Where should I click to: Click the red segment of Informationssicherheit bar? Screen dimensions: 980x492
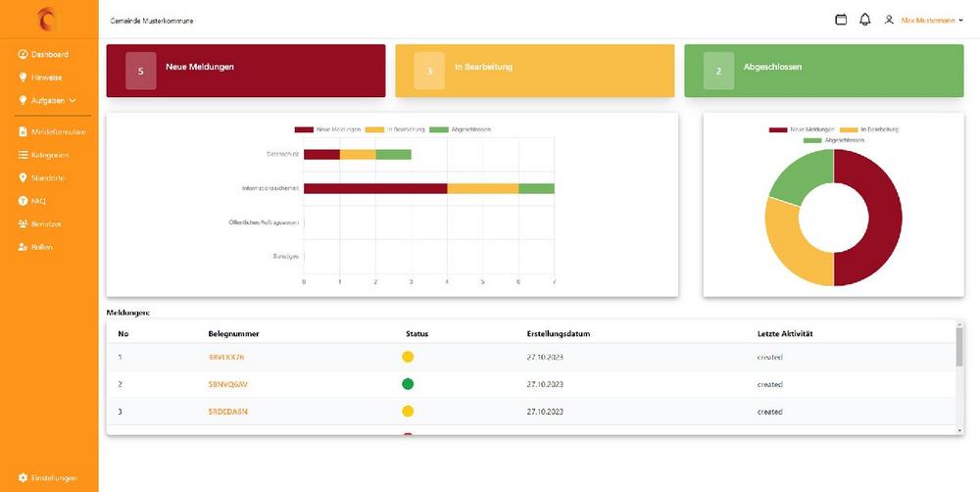click(375, 189)
